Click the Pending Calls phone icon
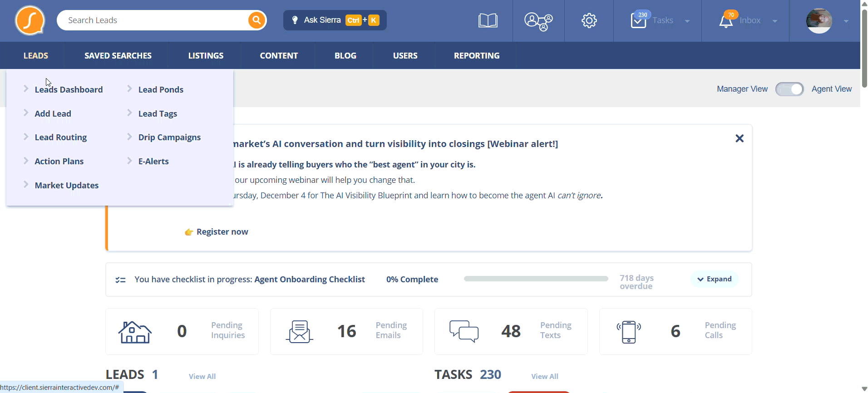Image resolution: width=868 pixels, height=393 pixels. [x=629, y=332]
